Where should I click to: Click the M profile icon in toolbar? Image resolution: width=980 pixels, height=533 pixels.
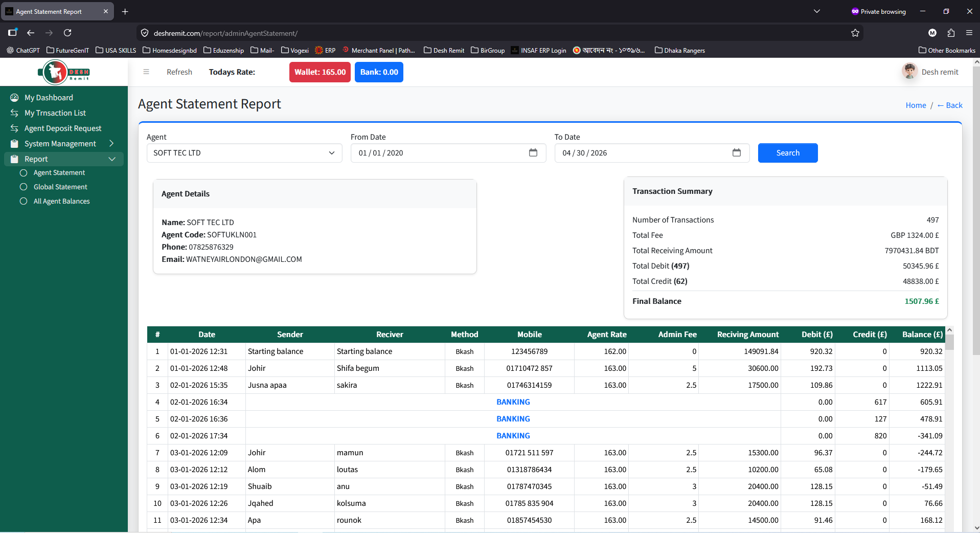point(932,33)
